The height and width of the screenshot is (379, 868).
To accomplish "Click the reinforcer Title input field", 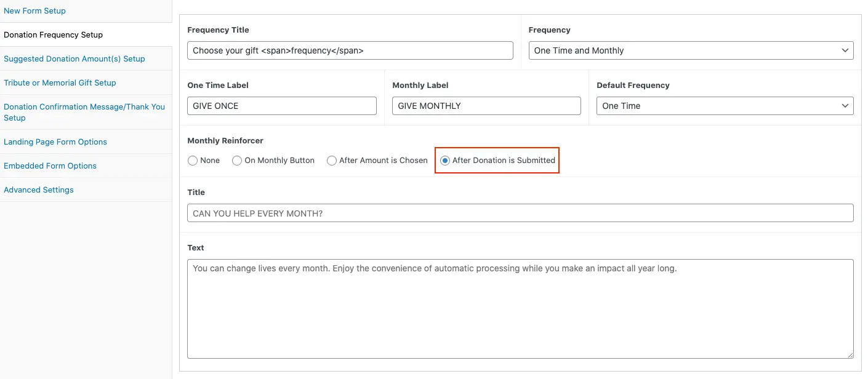I will click(x=520, y=213).
